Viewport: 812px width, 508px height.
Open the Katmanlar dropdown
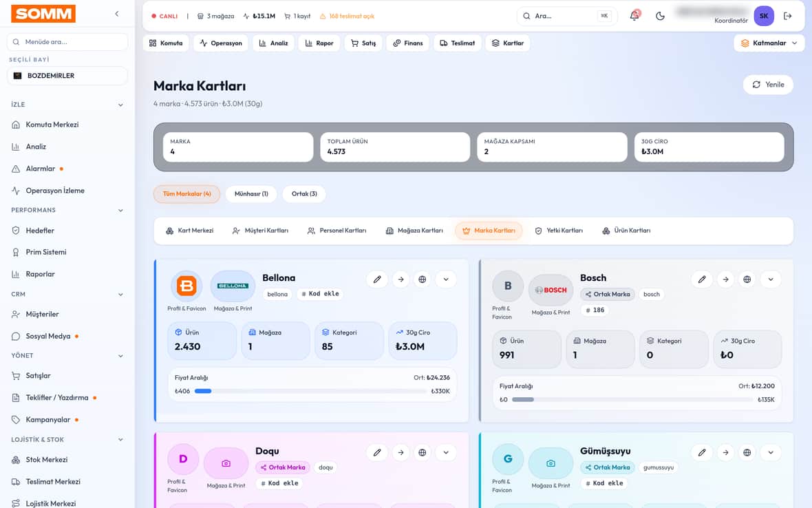point(769,43)
